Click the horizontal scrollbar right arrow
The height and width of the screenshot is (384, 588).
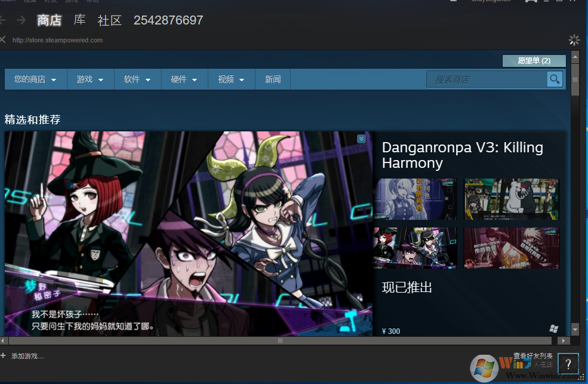(x=564, y=340)
